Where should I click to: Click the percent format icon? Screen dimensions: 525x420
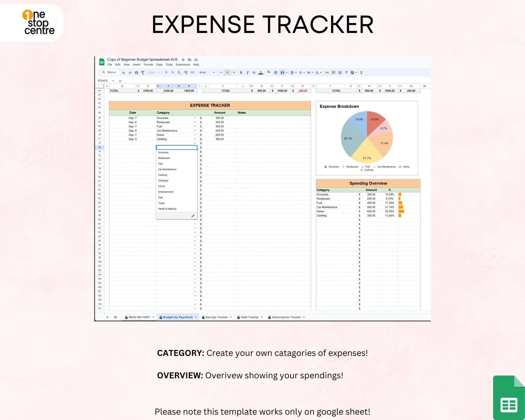point(172,73)
